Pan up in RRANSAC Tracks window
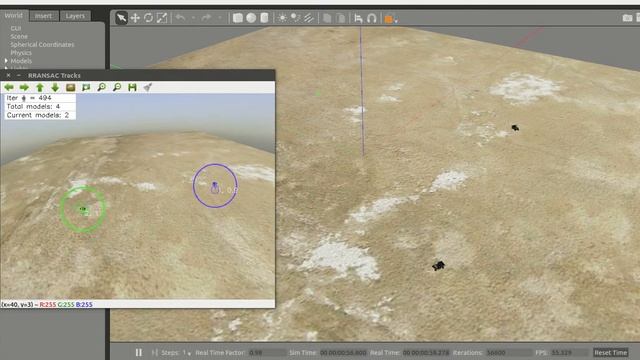640x360 pixels. point(40,87)
